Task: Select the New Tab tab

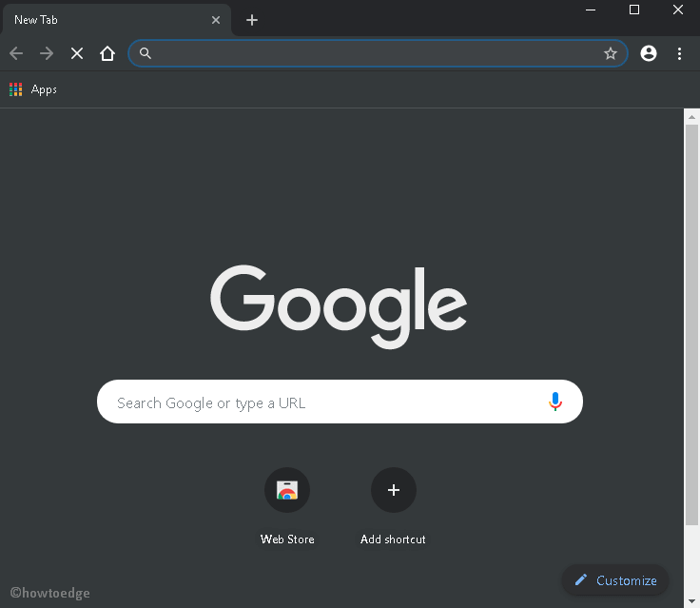Action: point(116,20)
